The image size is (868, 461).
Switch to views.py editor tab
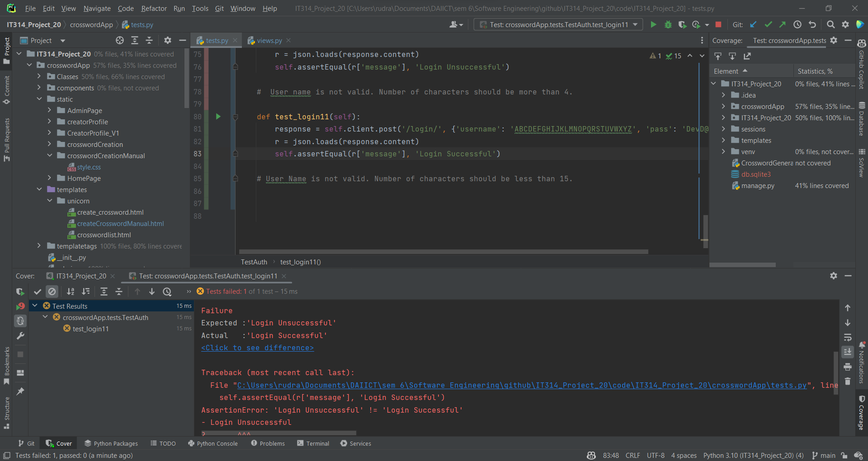pyautogui.click(x=269, y=40)
